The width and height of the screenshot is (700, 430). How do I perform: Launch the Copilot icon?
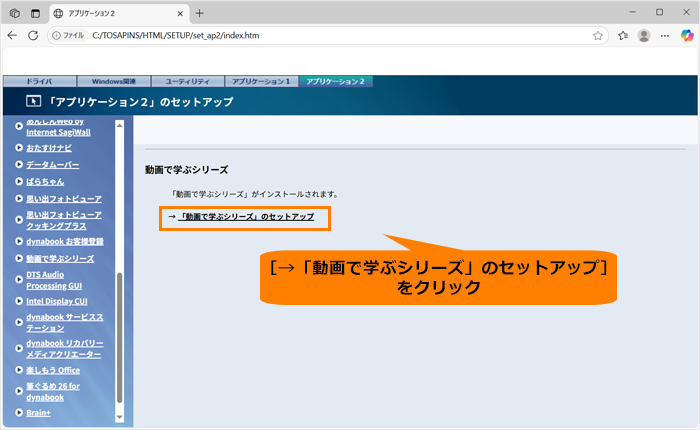(687, 36)
